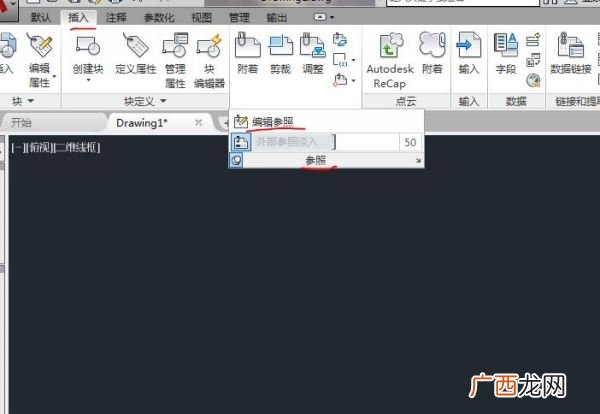Open the Manage (管理) tab

[239, 17]
